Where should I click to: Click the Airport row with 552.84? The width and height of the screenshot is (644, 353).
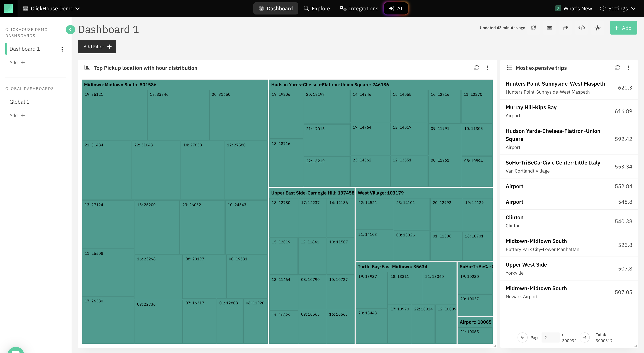tap(569, 186)
